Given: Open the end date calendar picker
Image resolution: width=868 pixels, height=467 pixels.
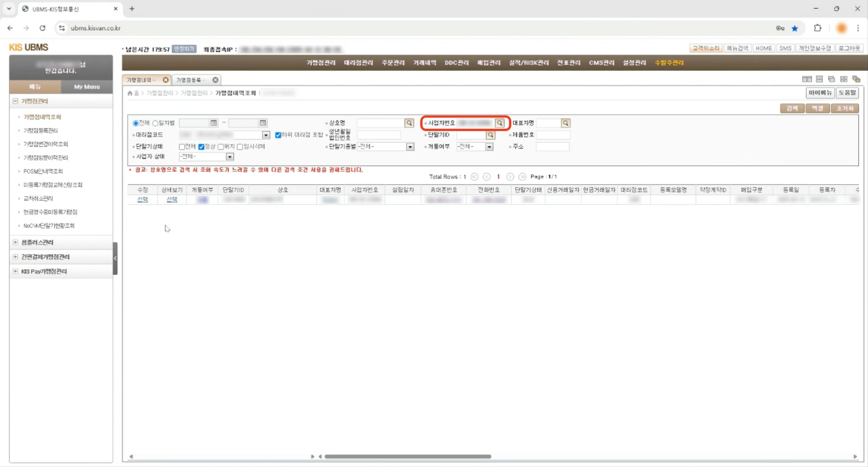Looking at the screenshot, I should (263, 123).
